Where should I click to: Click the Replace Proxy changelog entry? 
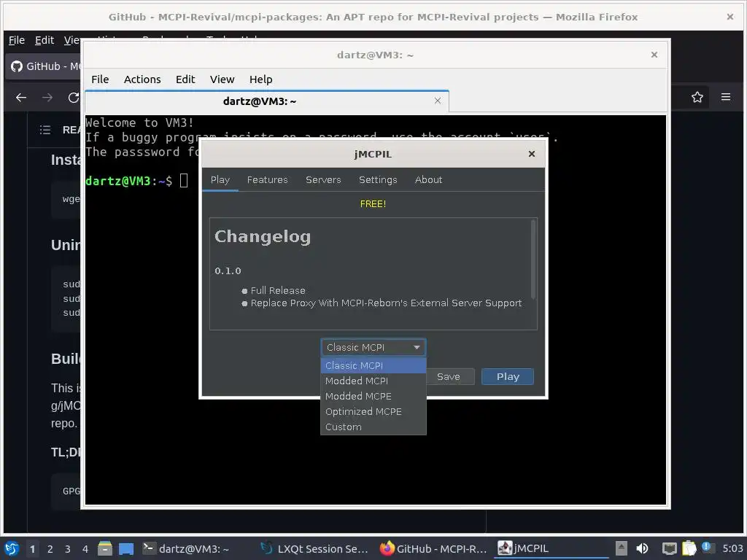coord(386,303)
